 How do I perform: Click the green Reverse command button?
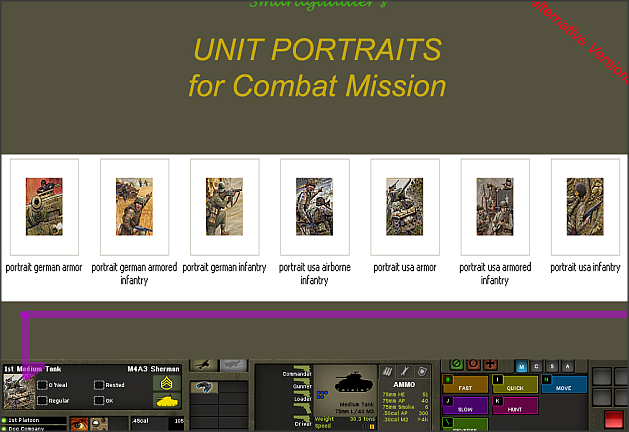click(465, 424)
